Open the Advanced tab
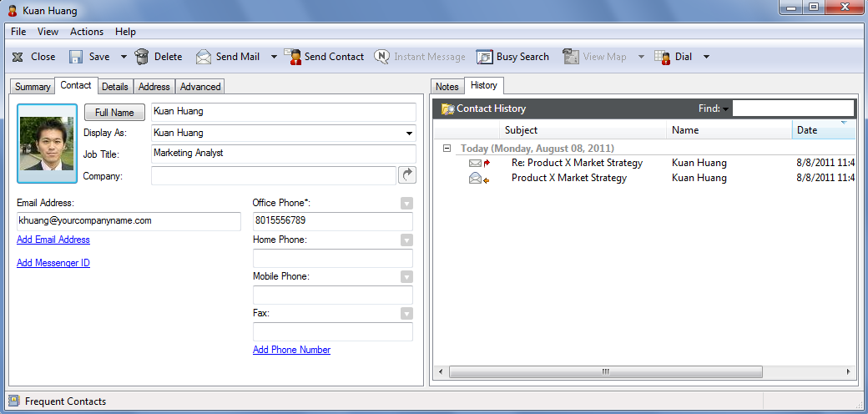This screenshot has width=868, height=414. coord(200,87)
